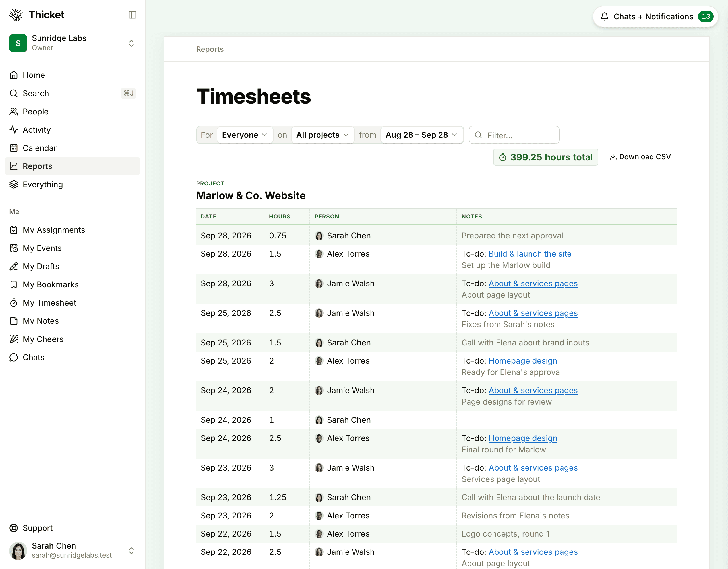Click the My Timesheet stopwatch icon
This screenshot has width=728, height=569.
[14, 303]
